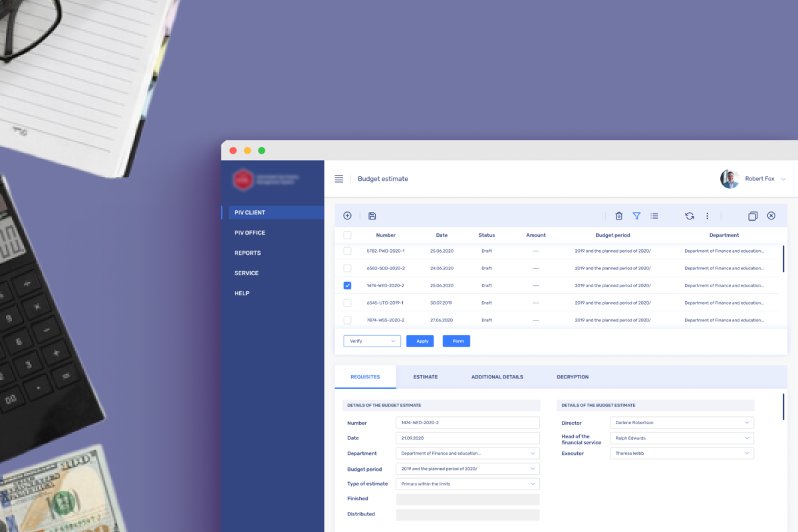This screenshot has width=798, height=532.
Task: Click table cell 5782-PWD-2020-1
Action: pos(386,251)
